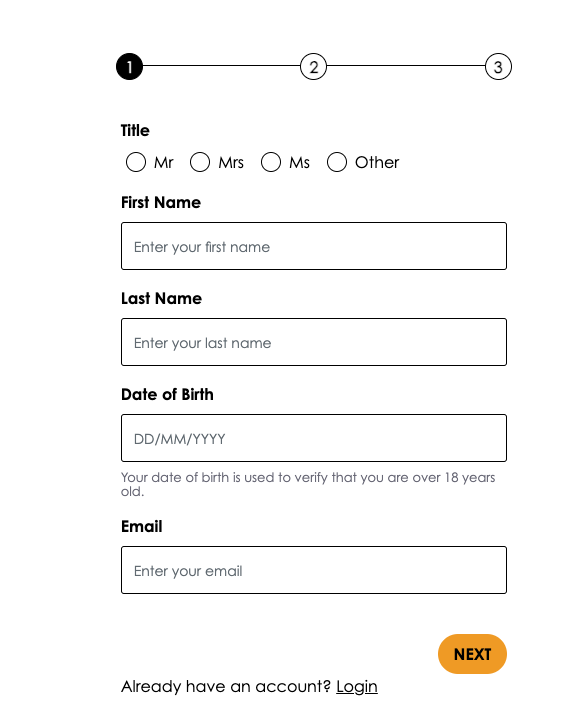
Task: Jump to step 2 in progress indicator
Action: click(x=313, y=67)
